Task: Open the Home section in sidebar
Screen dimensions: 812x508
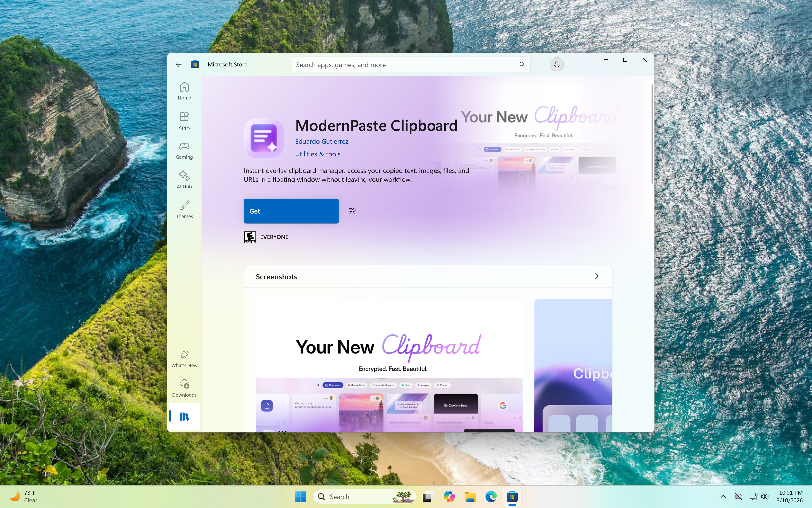Action: [x=184, y=91]
